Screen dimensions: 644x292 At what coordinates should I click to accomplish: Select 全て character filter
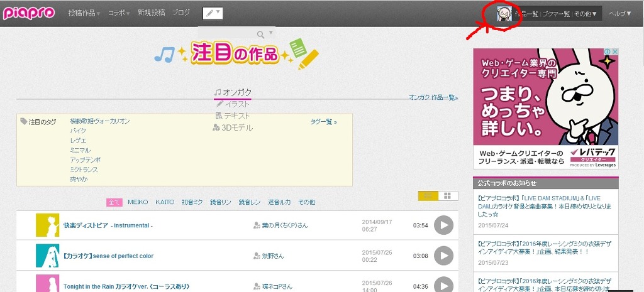click(114, 202)
